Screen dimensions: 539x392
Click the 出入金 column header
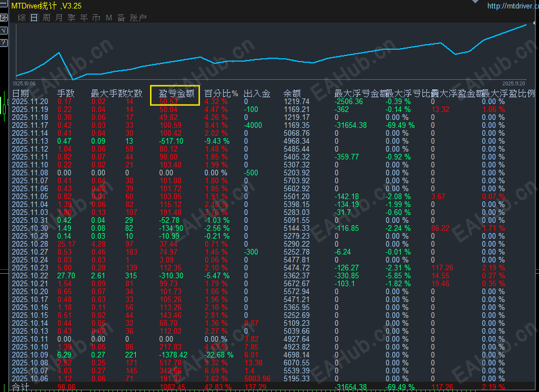coord(257,93)
